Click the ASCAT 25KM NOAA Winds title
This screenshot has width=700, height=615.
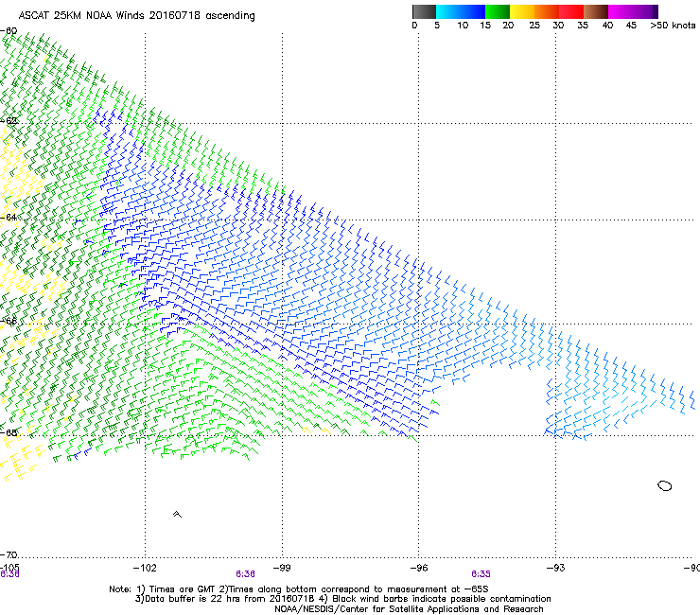point(136,16)
